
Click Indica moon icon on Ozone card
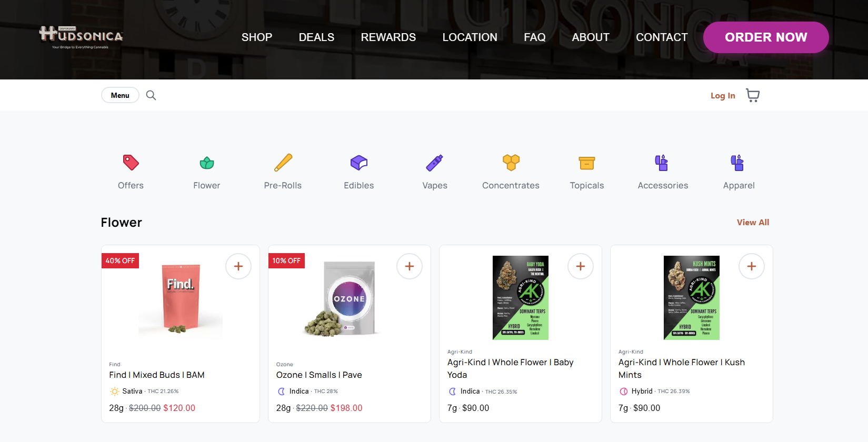(282, 391)
